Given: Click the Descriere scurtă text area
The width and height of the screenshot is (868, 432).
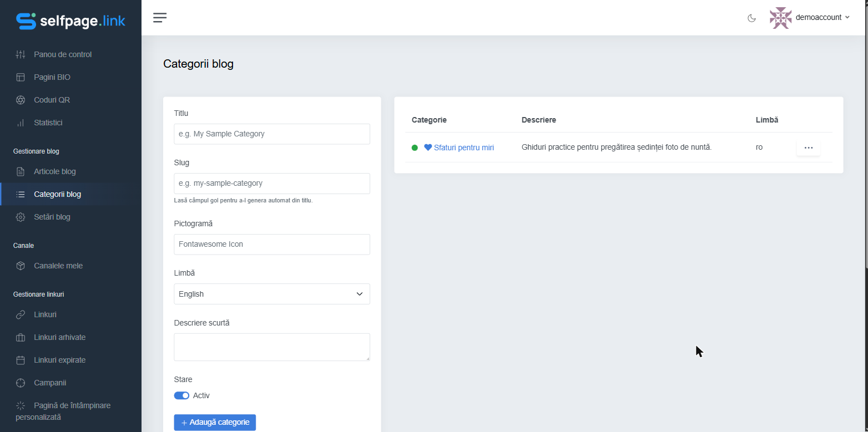Looking at the screenshot, I should (272, 347).
